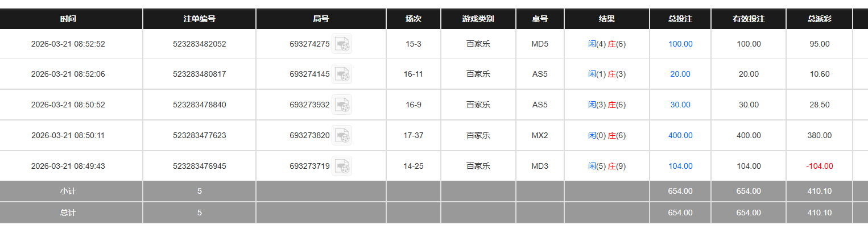Click the 时间 column header
Viewport: 868px width, 229px height.
pos(68,19)
